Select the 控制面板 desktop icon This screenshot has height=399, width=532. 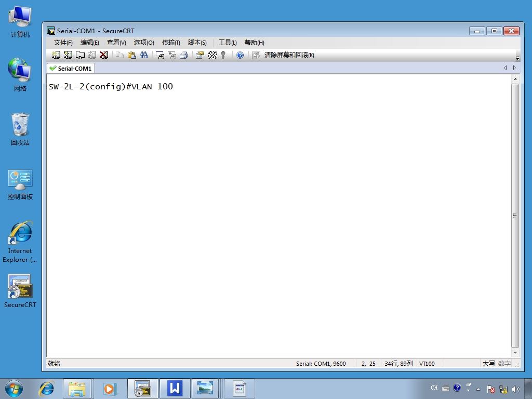point(20,184)
